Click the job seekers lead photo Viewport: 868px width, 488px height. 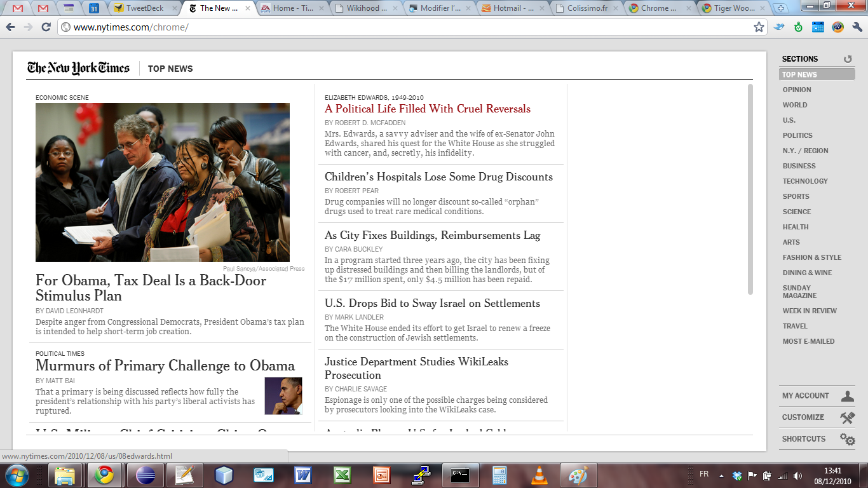(x=163, y=182)
